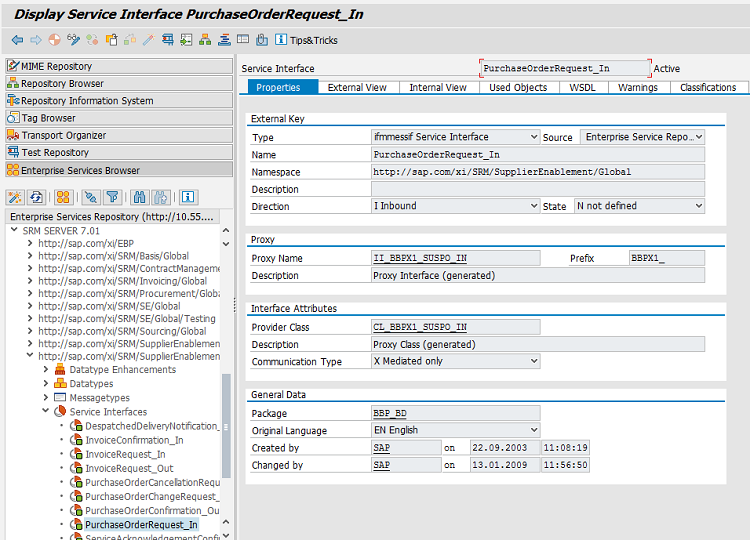Click the Find Next binoculars-plus icon
Image resolution: width=750 pixels, height=540 pixels.
click(x=161, y=197)
